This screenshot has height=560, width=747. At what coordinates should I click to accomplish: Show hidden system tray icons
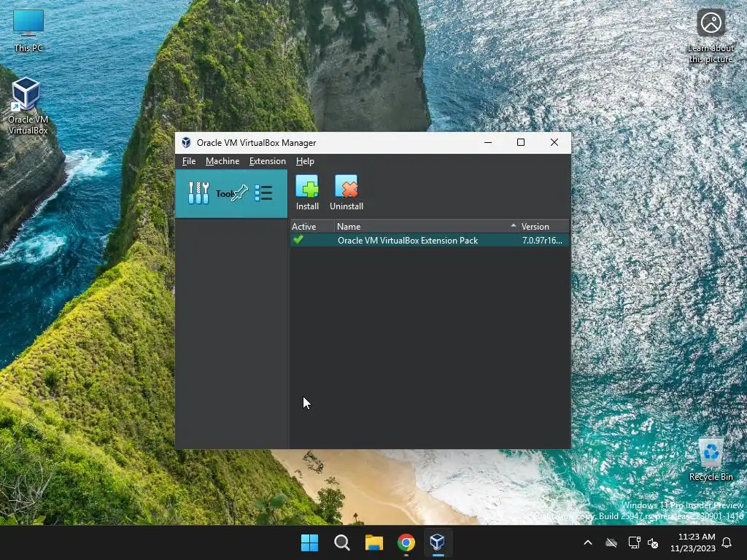tap(588, 542)
